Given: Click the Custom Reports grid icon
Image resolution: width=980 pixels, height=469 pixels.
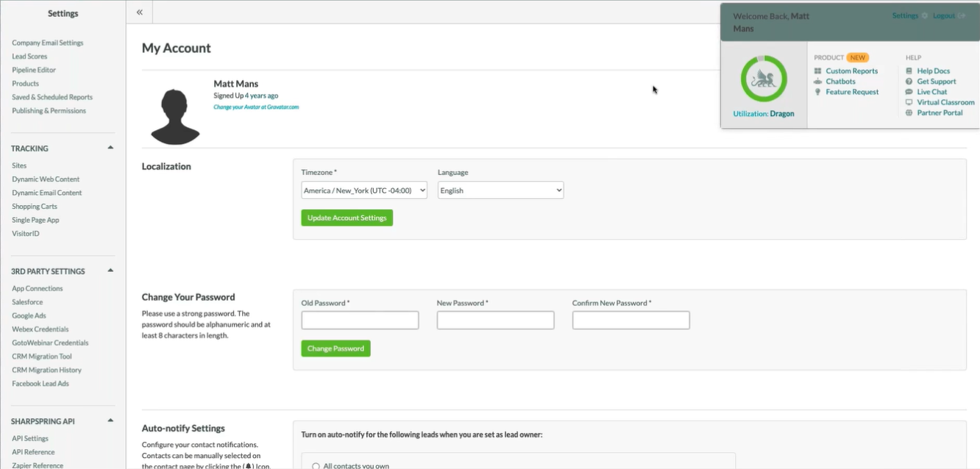Looking at the screenshot, I should click(818, 71).
